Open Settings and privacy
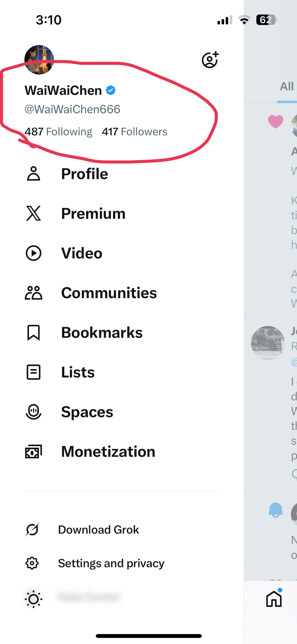Screen dimensions: 297x644 pos(111,563)
